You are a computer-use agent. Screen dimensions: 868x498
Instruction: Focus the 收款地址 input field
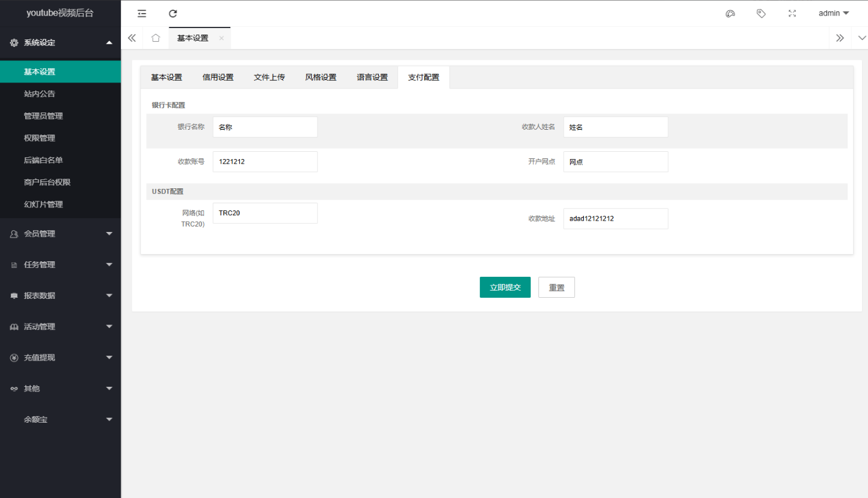616,218
